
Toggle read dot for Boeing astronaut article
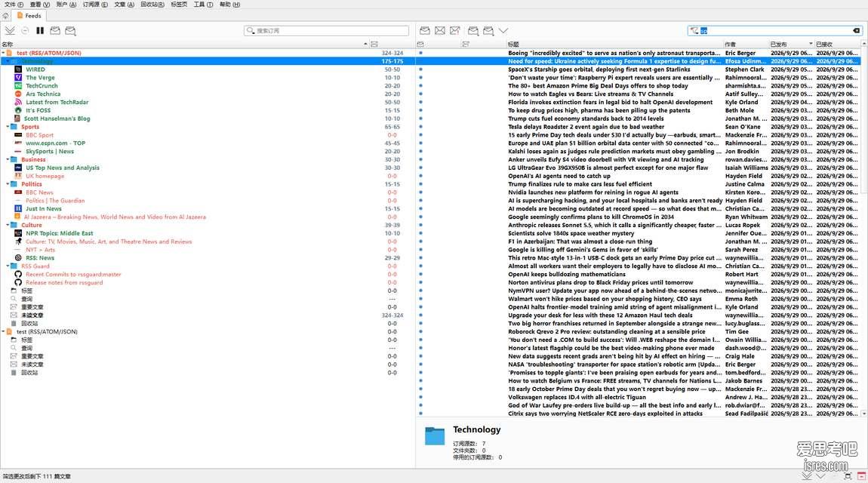[420, 53]
